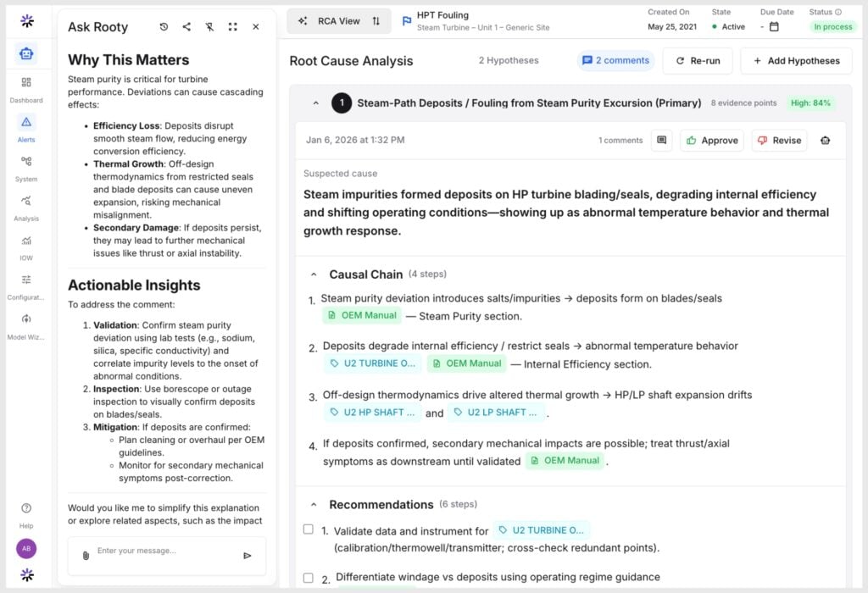Open the U2 LP SHAFT tag

[x=495, y=412]
